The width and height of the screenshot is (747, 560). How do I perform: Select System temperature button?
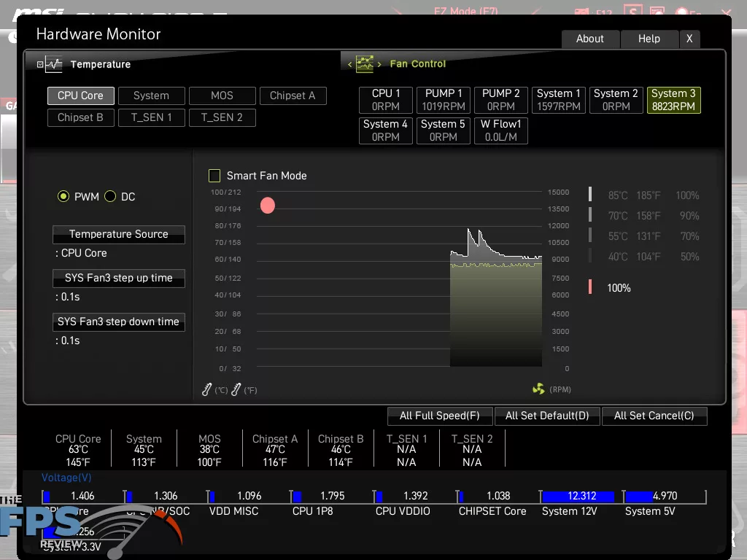click(x=152, y=96)
